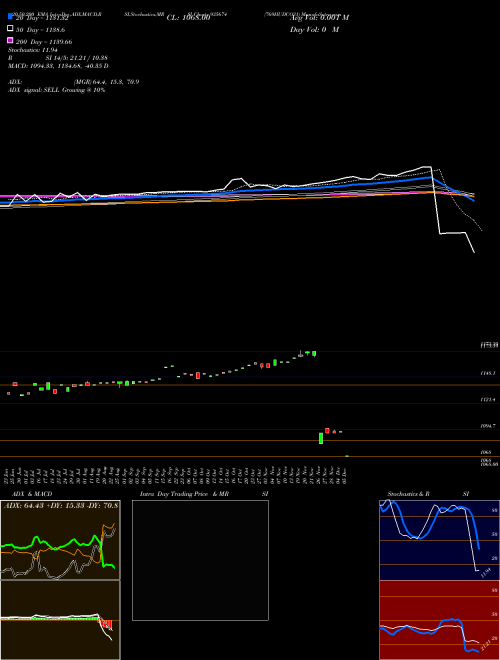Click the steep drop on white price line

point(436,200)
